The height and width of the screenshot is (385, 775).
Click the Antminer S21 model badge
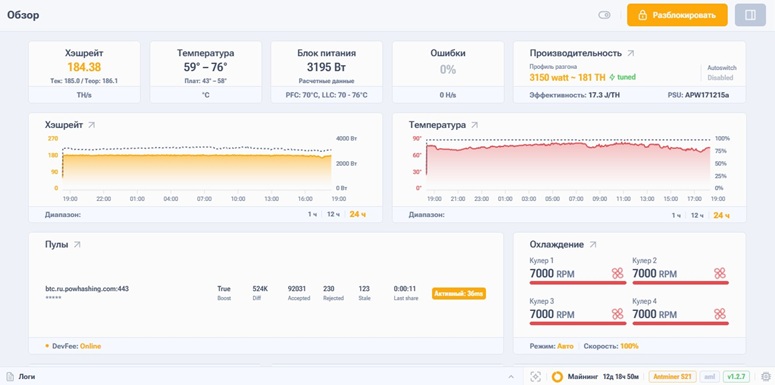click(672, 377)
